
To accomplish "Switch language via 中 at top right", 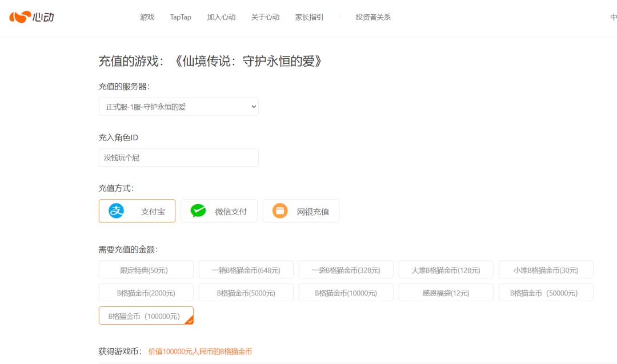I will [x=613, y=17].
